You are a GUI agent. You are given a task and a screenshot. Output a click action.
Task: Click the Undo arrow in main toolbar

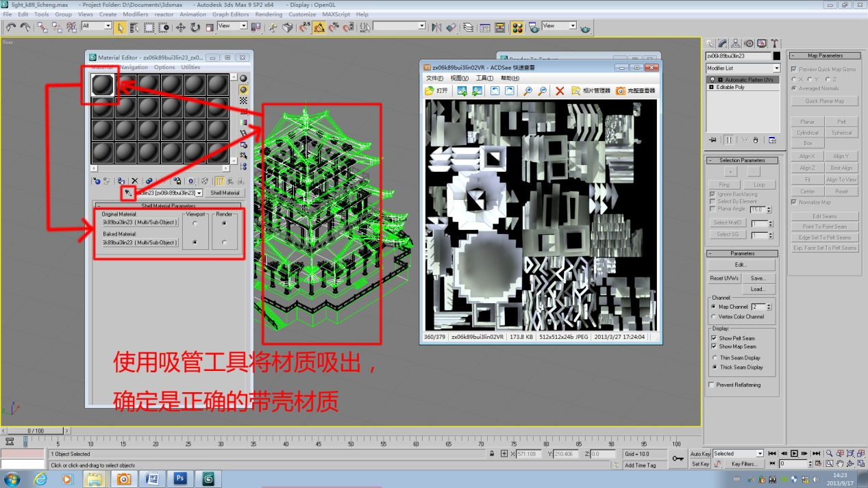tap(11, 27)
